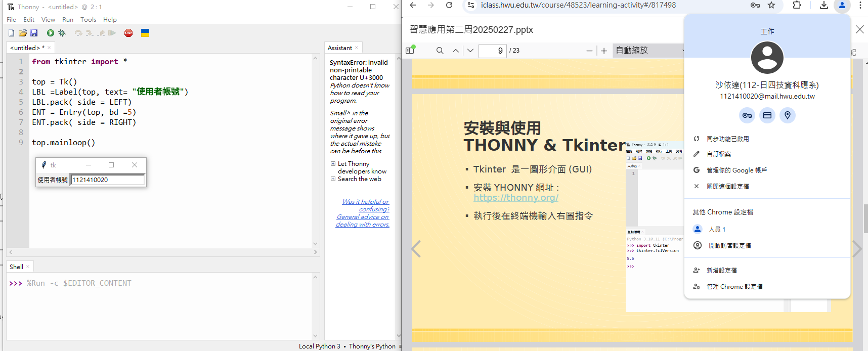Click the Ukraine flag icon in the toolbar
This screenshot has height=351, width=868.
click(145, 33)
